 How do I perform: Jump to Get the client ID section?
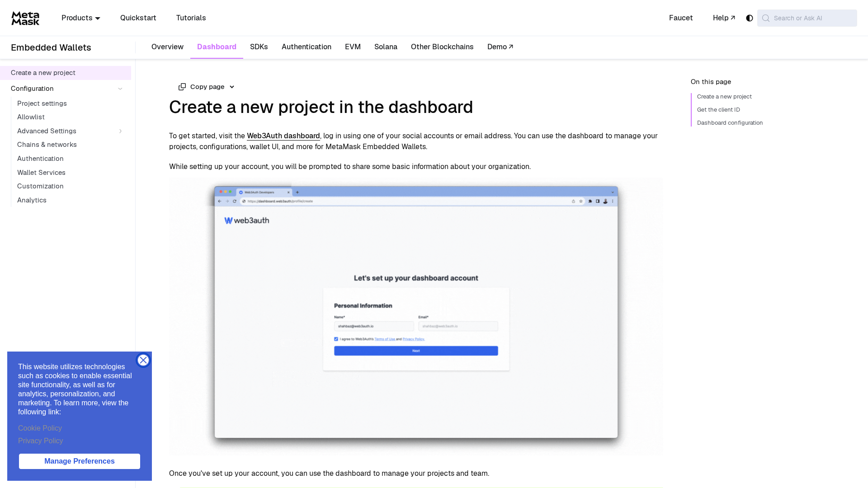[x=718, y=110]
